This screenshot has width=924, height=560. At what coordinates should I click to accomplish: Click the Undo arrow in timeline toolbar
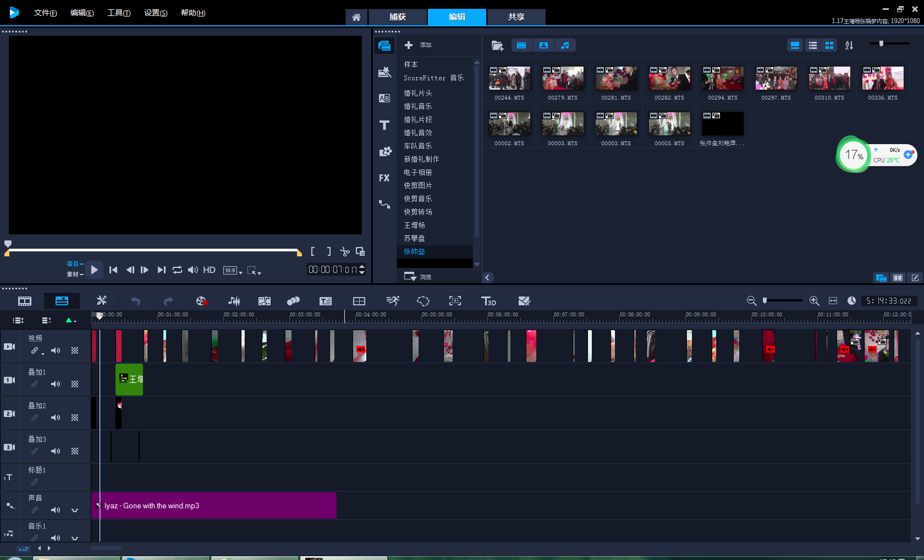tap(135, 301)
